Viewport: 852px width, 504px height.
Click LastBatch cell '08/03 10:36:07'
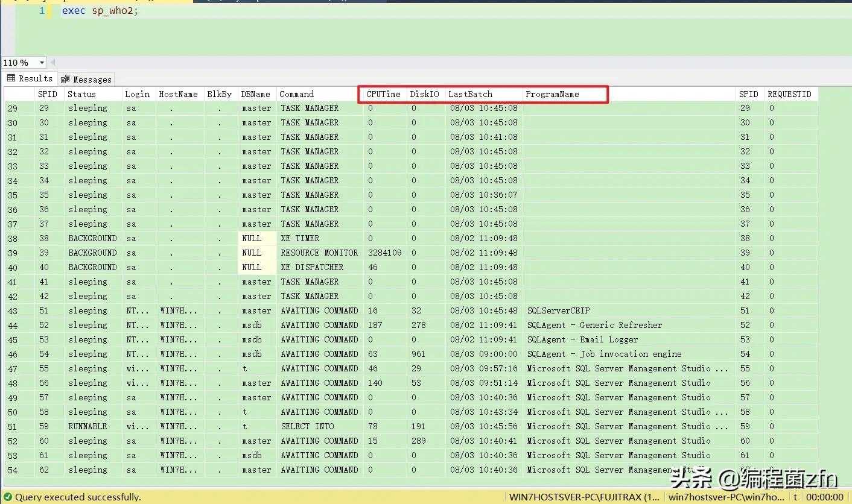click(484, 195)
